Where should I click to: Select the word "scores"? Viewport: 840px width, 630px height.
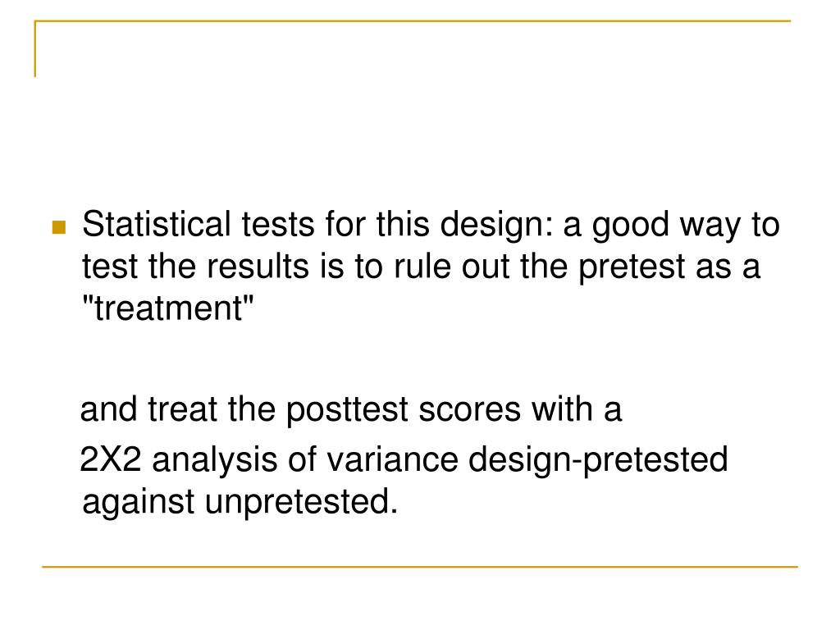(469, 410)
